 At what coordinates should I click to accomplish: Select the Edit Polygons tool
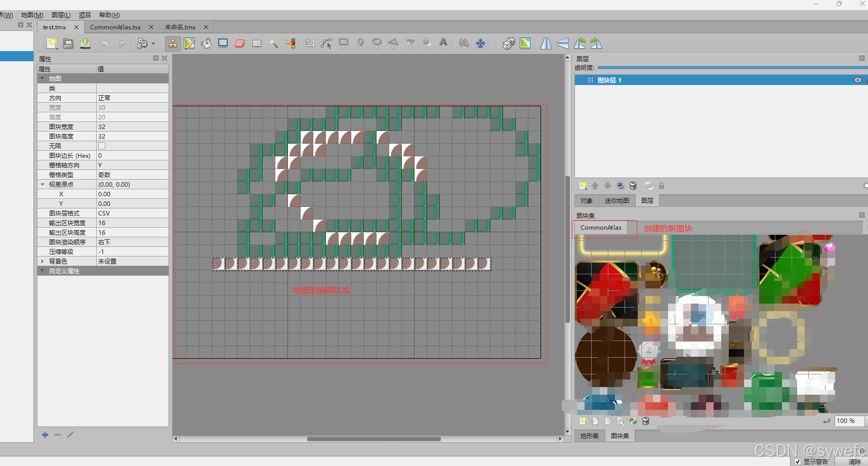point(326,44)
